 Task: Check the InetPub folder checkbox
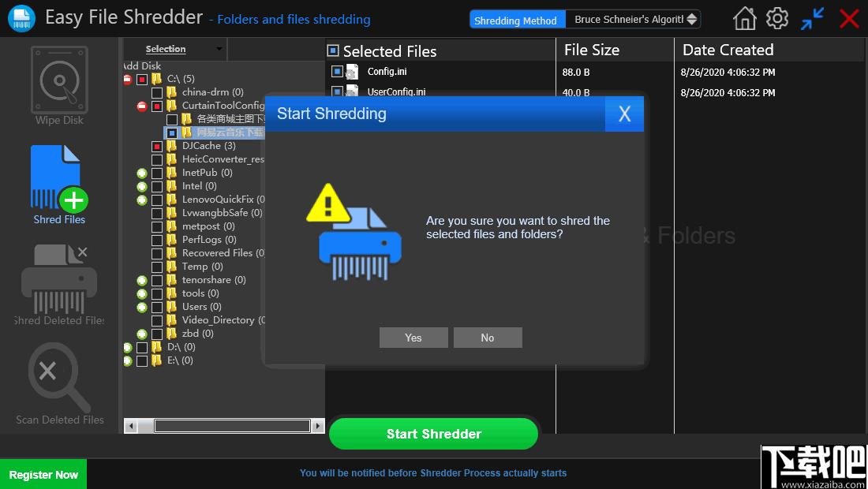click(157, 174)
